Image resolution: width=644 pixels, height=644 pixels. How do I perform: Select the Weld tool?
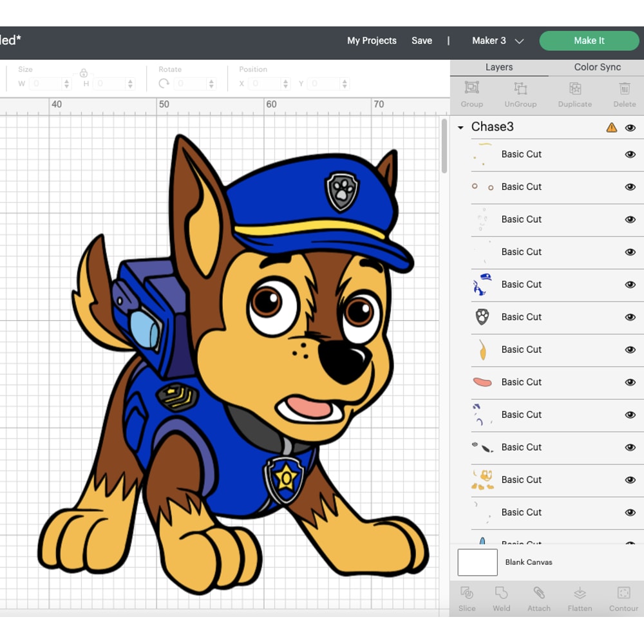pos(502,599)
